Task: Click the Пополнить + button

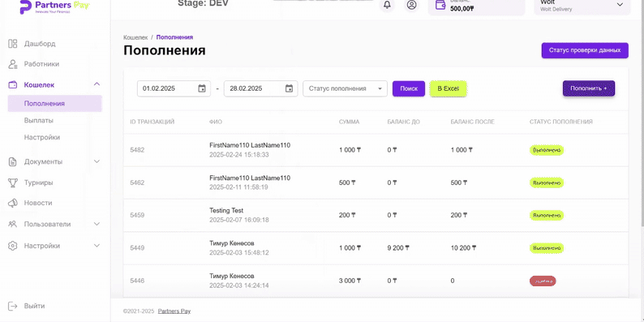Action: pyautogui.click(x=589, y=88)
